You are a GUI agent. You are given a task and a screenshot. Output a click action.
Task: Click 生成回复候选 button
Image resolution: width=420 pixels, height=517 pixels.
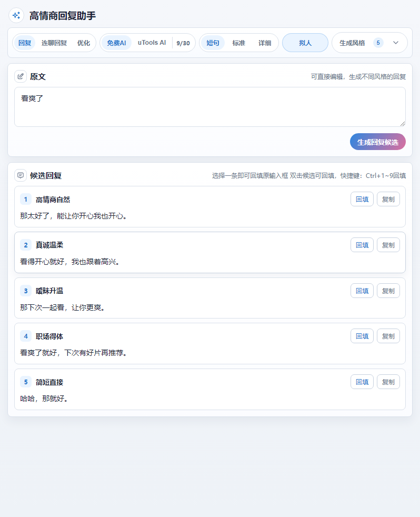378,142
